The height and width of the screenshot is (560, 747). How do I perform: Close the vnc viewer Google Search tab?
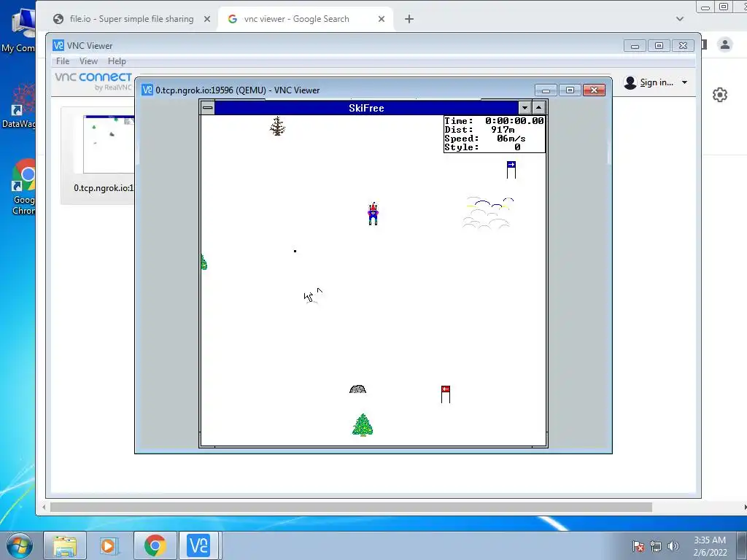click(x=381, y=19)
